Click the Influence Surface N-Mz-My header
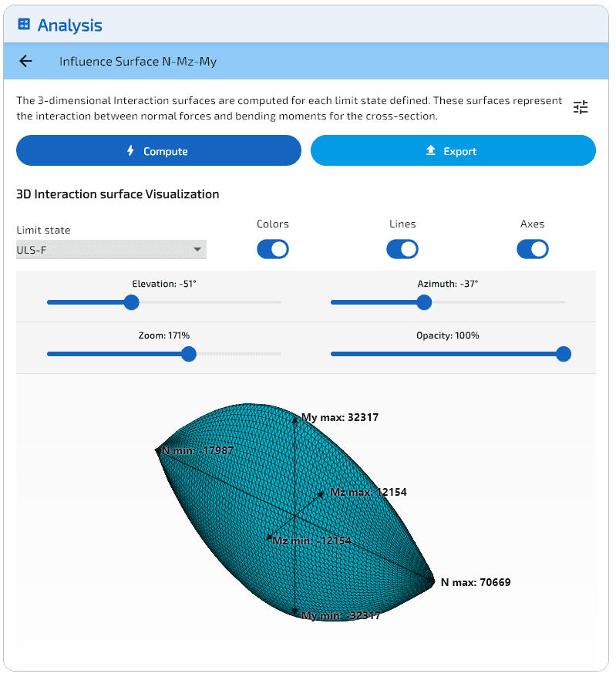The image size is (616, 677). 138,62
